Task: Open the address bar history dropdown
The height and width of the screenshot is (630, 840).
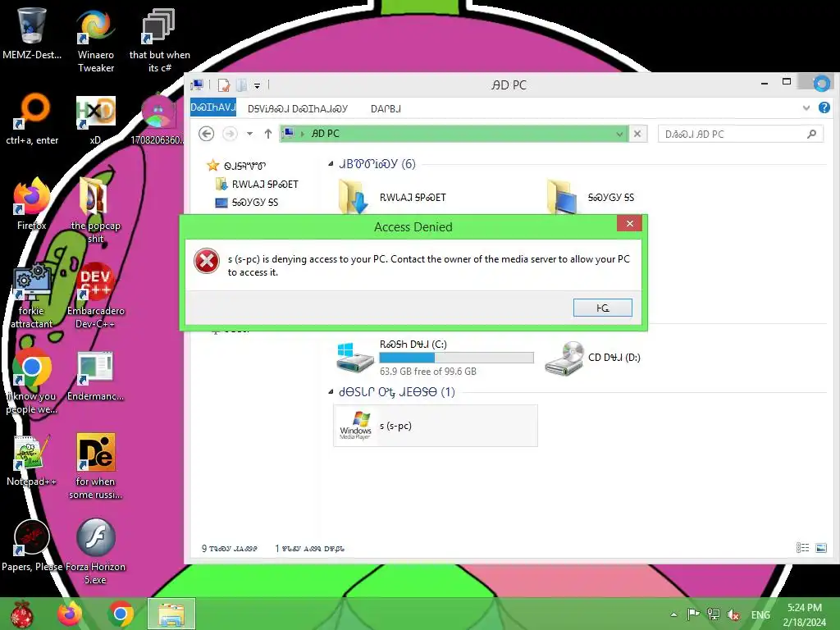Action: 619,134
